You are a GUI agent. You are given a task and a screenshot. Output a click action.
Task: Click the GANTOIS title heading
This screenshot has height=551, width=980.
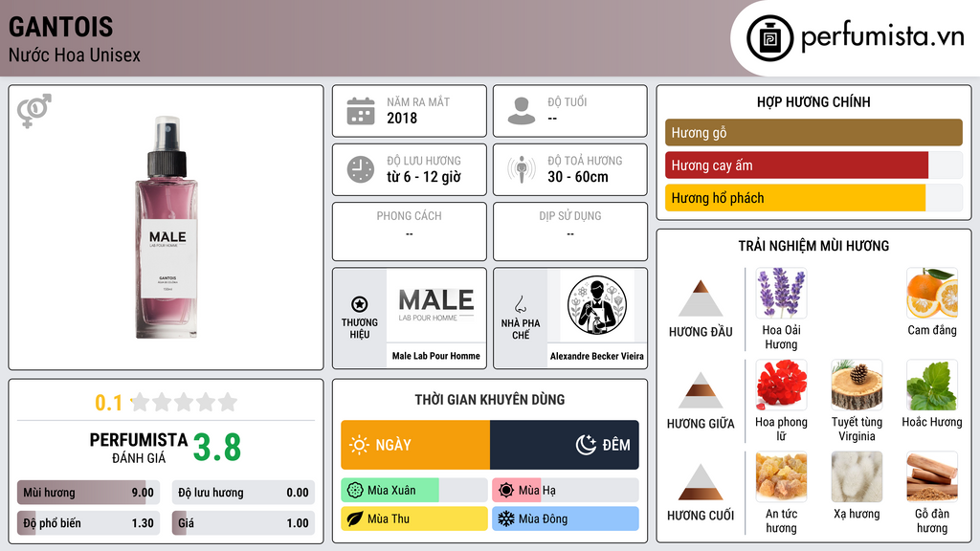61,28
